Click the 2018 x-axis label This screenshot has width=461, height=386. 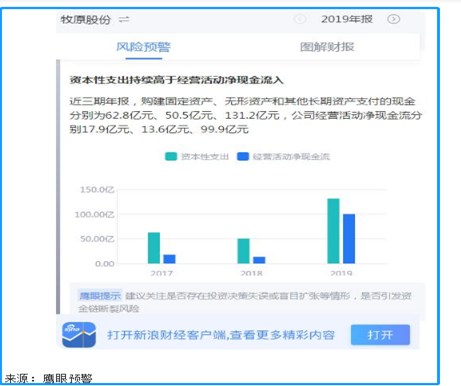pyautogui.click(x=251, y=273)
